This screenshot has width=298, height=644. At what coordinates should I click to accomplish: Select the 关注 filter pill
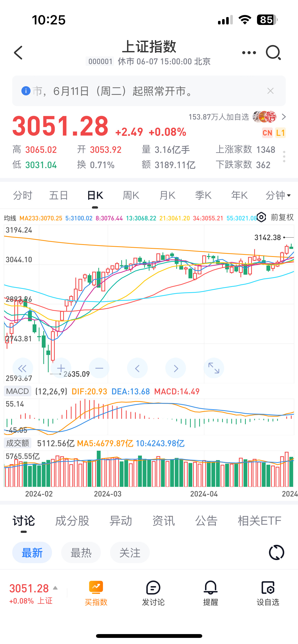coord(130,553)
